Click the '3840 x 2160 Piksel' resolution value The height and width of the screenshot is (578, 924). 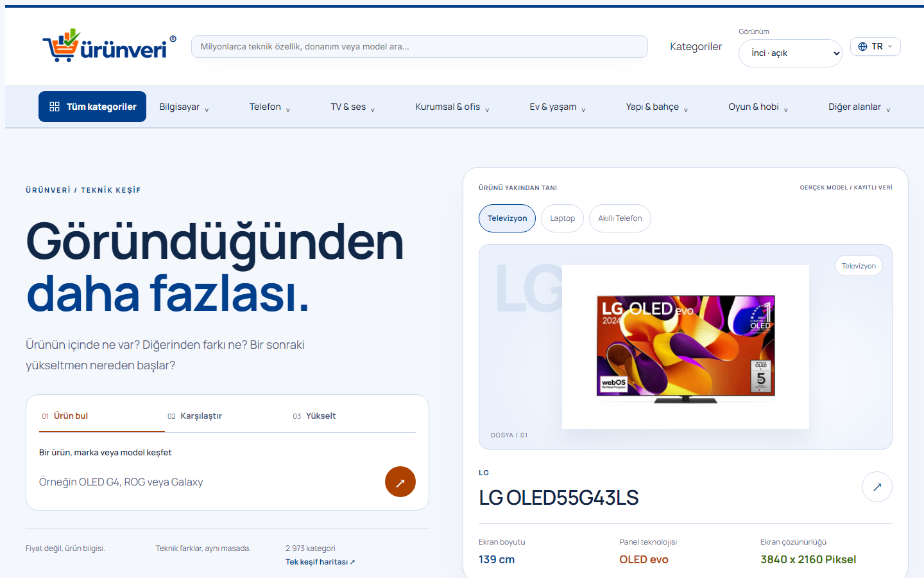(809, 559)
